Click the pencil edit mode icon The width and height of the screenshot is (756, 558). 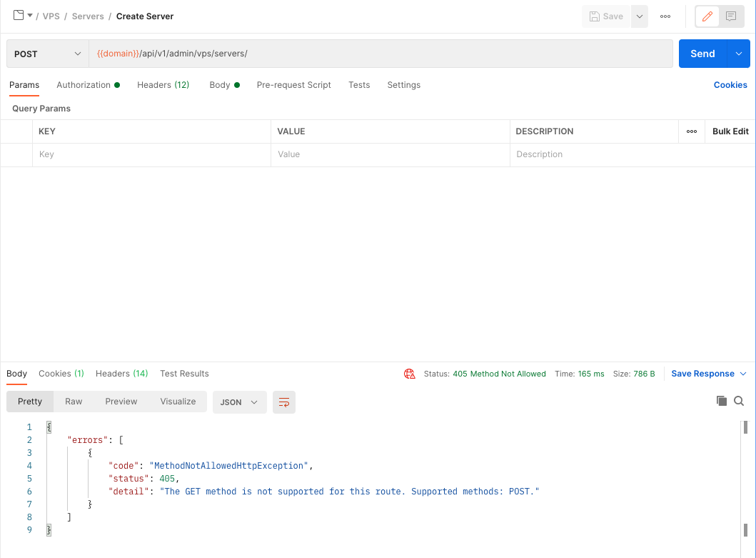[707, 16]
